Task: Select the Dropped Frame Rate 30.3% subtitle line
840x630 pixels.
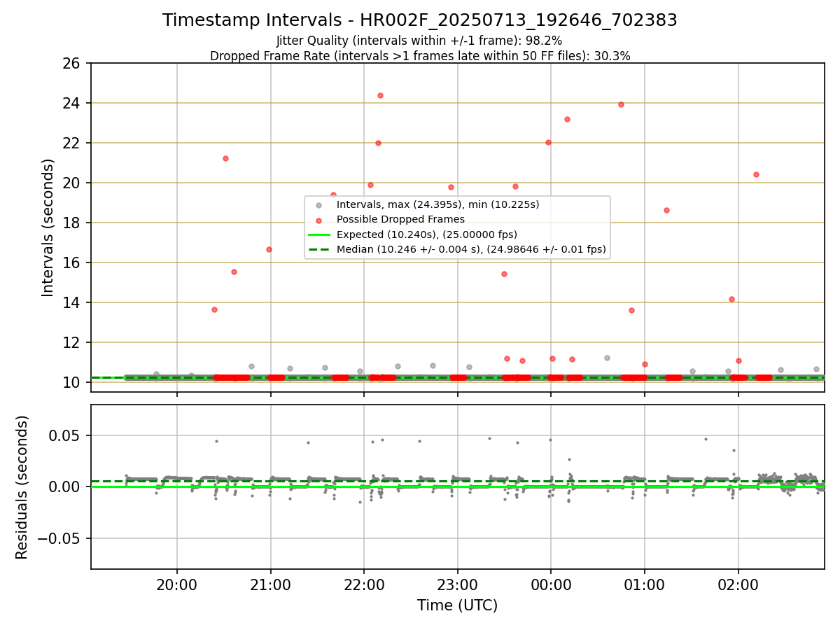Action: click(x=420, y=56)
